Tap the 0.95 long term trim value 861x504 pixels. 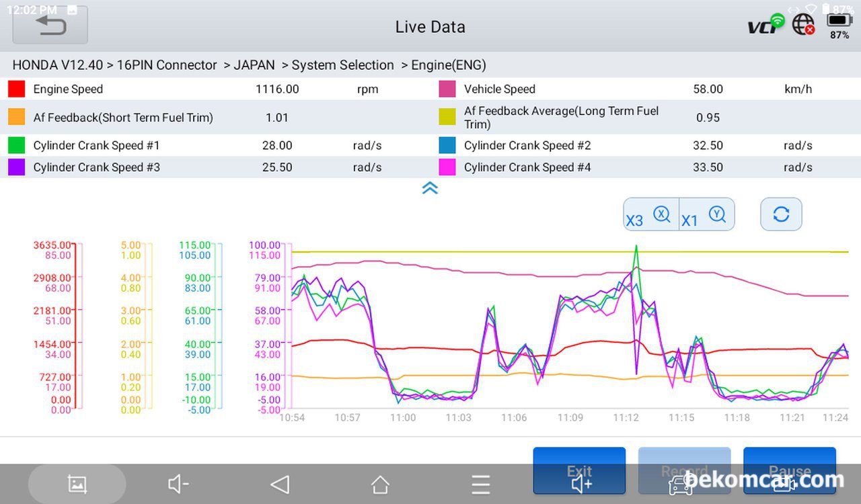(708, 118)
